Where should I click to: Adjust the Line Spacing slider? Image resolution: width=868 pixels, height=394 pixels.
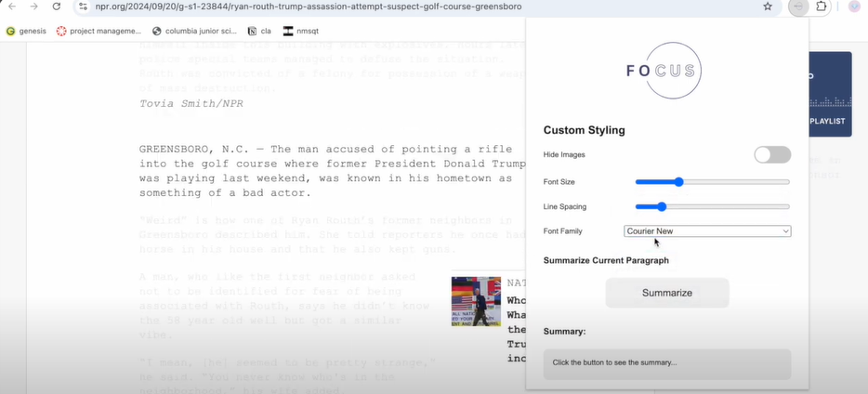[x=713, y=206]
